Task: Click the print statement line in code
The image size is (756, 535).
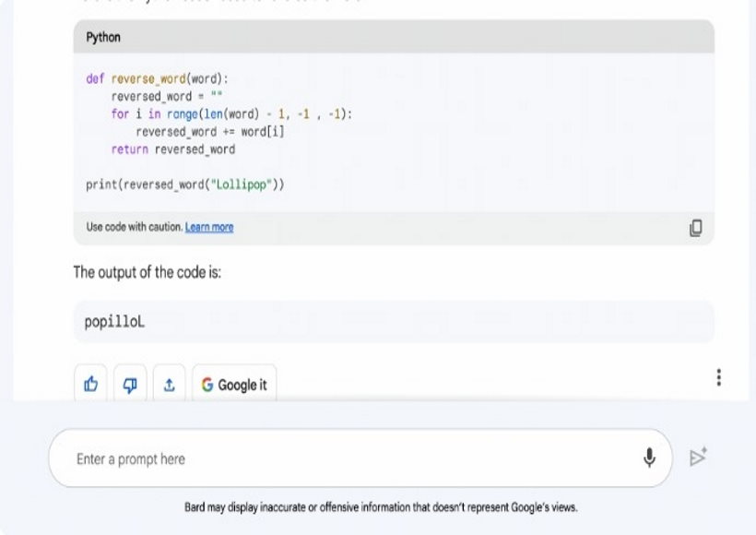Action: click(x=184, y=184)
